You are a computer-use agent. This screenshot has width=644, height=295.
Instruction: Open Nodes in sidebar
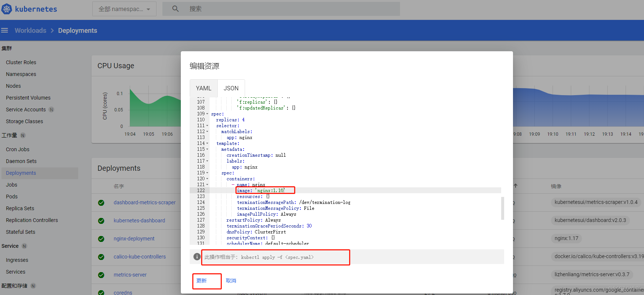(x=13, y=86)
